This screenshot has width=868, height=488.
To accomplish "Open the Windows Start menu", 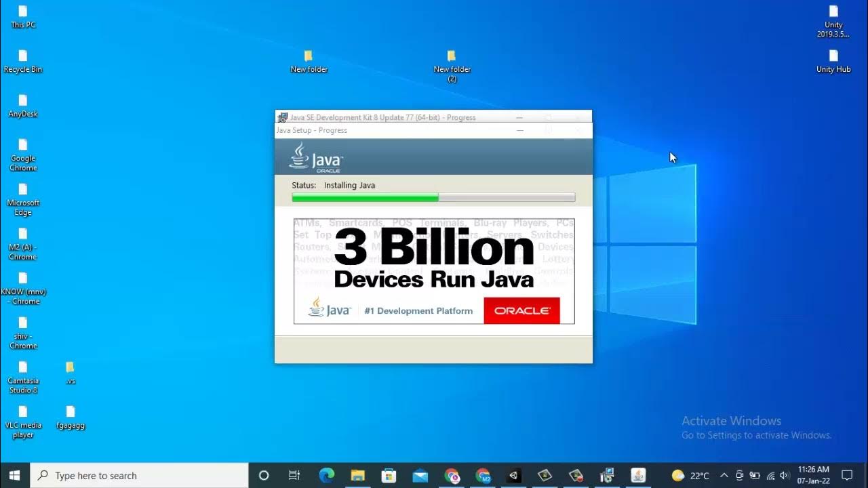I will 15,475.
